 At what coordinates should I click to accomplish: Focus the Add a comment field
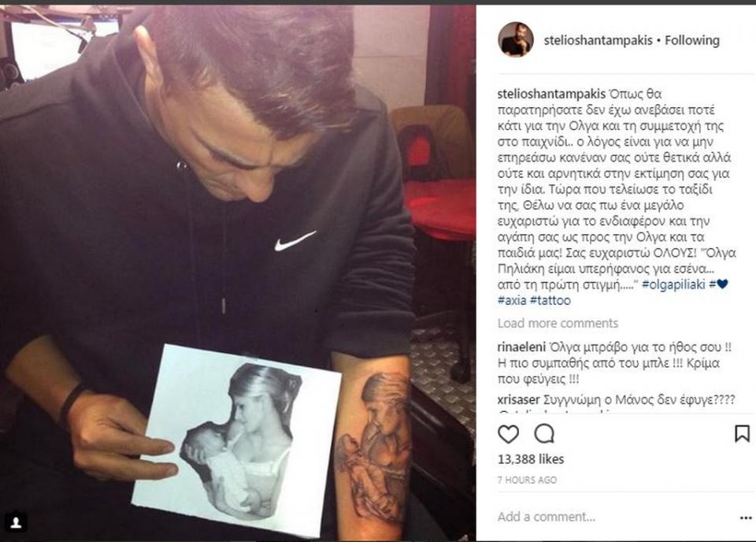click(613, 517)
